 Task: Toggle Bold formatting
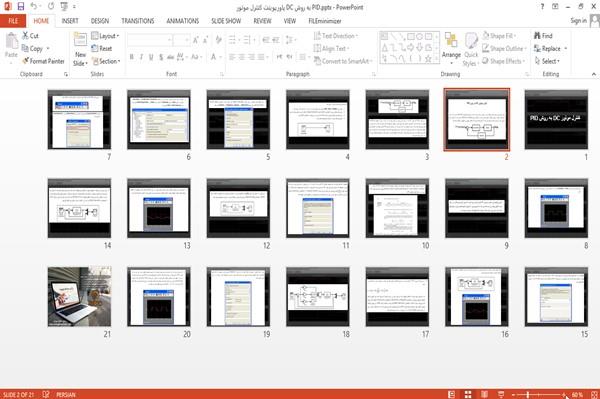pyautogui.click(x=132, y=57)
